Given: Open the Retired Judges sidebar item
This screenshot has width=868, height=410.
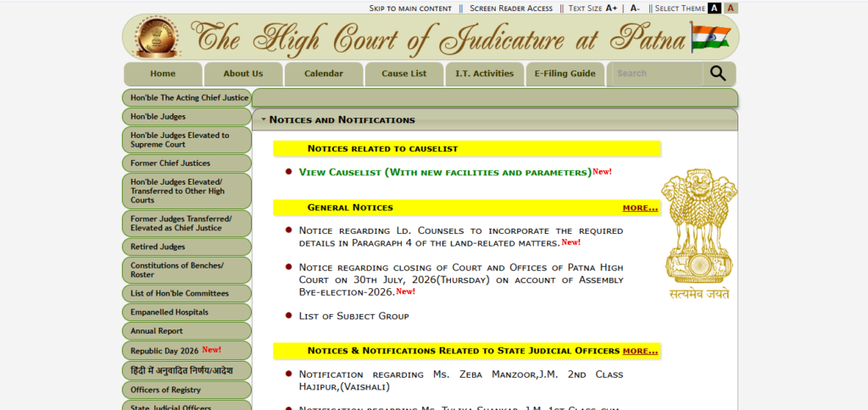Looking at the screenshot, I should [x=186, y=247].
